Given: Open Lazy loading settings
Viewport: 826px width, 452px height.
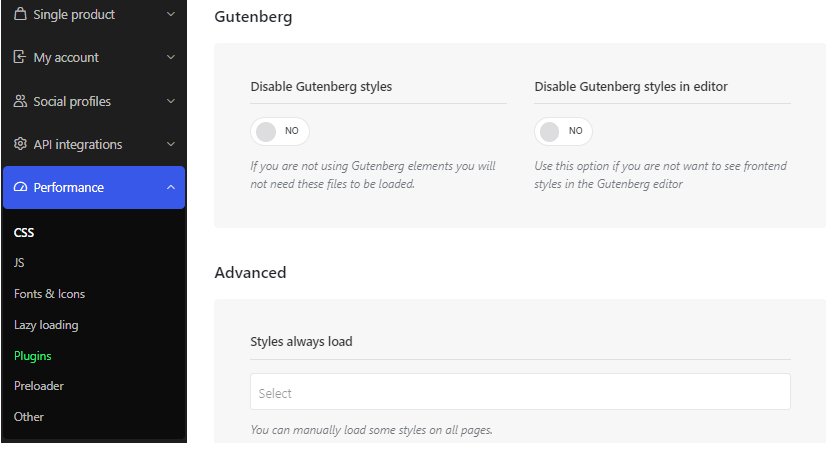Looking at the screenshot, I should [46, 325].
